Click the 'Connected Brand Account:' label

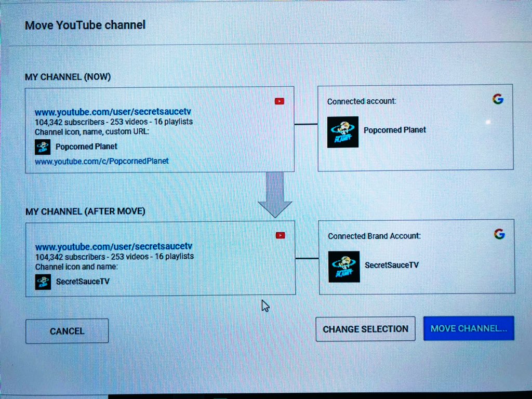click(x=374, y=236)
